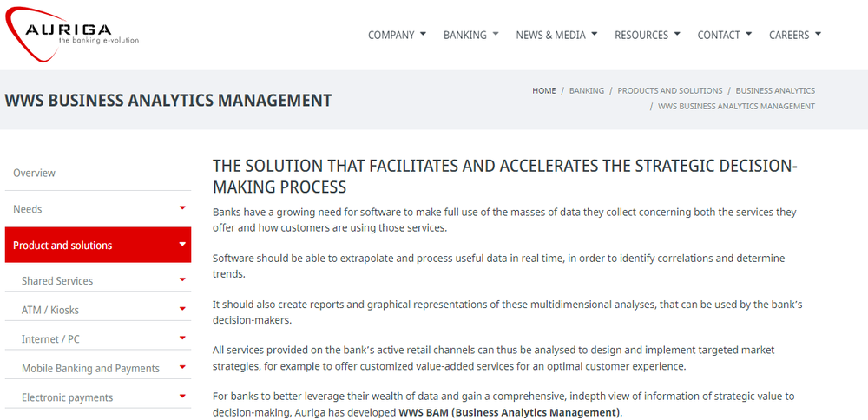Click the Auriga logo

click(x=72, y=35)
